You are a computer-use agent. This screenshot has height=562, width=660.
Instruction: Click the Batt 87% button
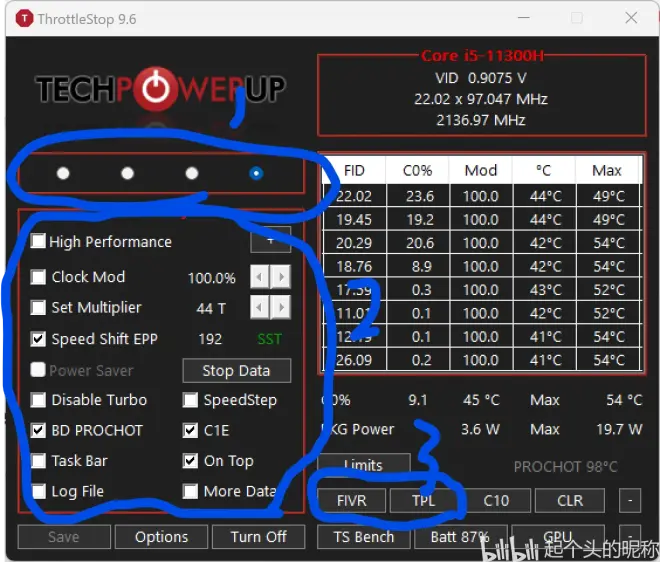(x=460, y=537)
